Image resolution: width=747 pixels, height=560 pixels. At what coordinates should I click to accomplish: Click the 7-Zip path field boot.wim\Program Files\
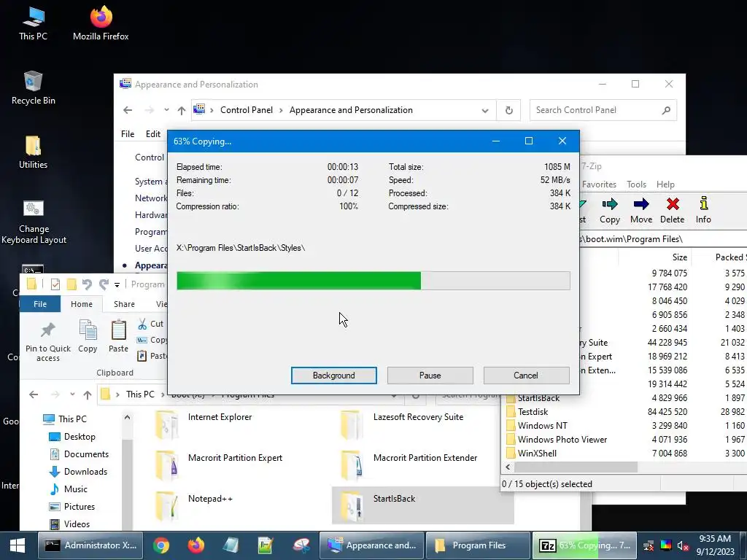(x=662, y=239)
